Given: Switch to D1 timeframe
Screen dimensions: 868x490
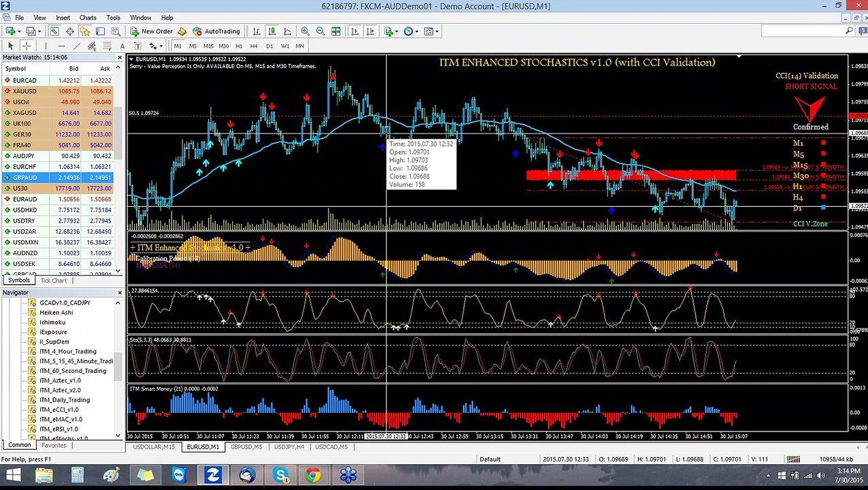Looking at the screenshot, I should tap(270, 46).
